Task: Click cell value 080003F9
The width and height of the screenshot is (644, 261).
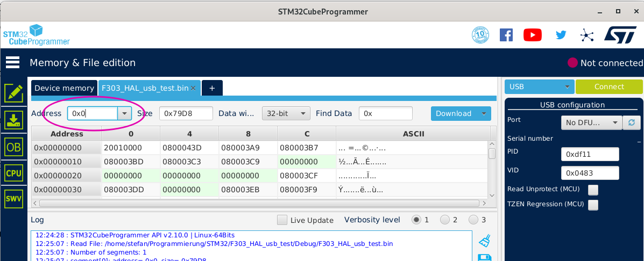Action: pos(307,190)
